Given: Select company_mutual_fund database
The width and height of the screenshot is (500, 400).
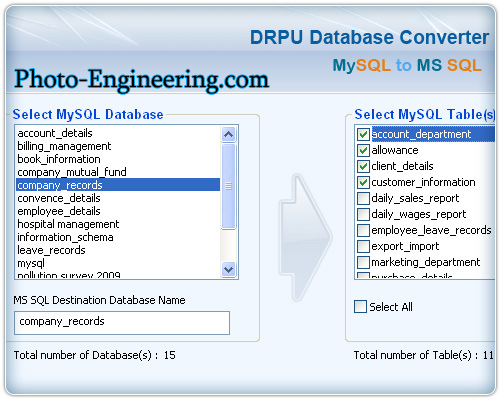Looking at the screenshot, I should pyautogui.click(x=118, y=172).
